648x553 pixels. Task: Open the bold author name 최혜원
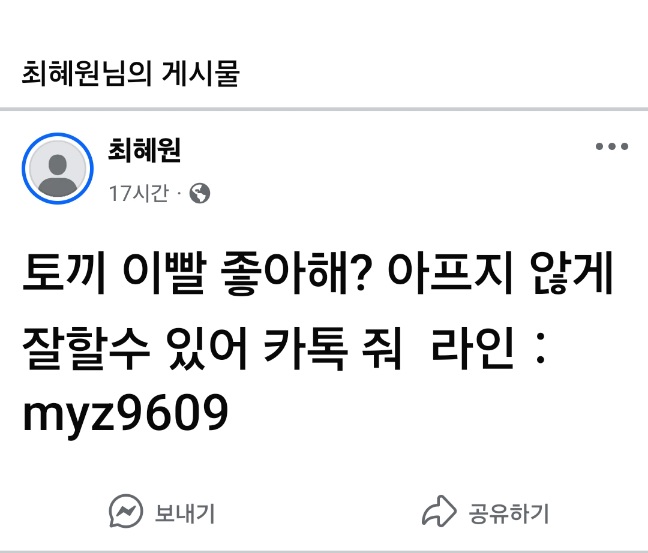click(144, 150)
